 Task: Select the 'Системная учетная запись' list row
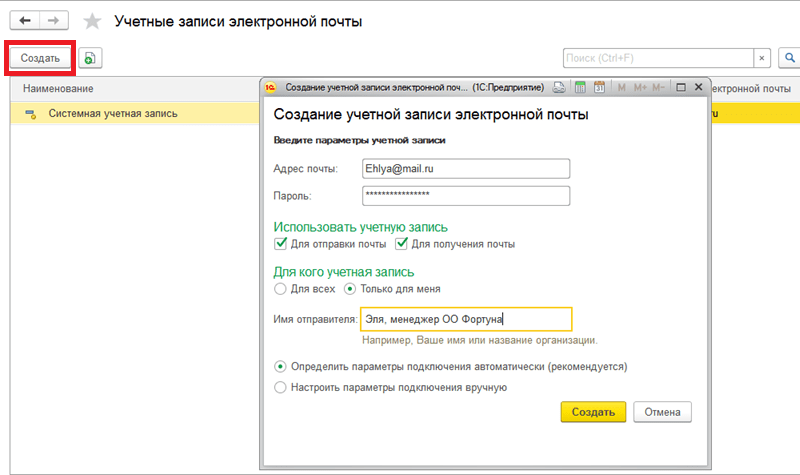point(113,113)
